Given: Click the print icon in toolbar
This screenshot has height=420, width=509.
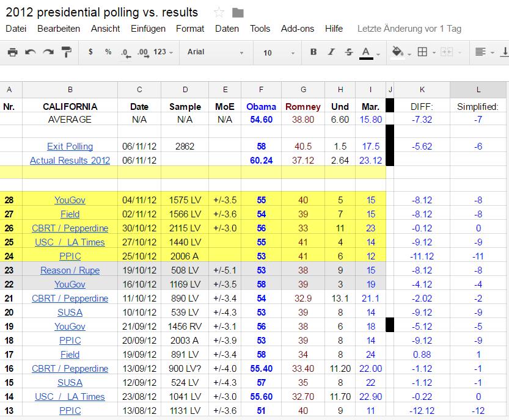Looking at the screenshot, I should point(12,52).
